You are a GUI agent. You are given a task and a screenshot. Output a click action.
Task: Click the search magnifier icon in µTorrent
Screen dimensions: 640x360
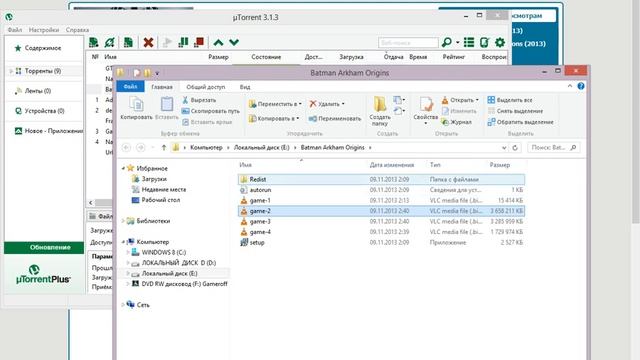pyautogui.click(x=447, y=42)
